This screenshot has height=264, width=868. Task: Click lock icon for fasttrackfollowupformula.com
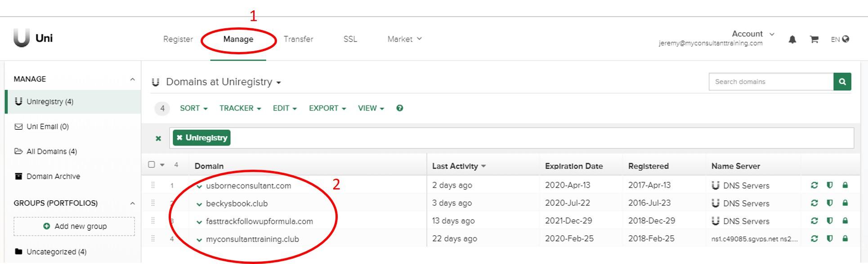coord(845,221)
